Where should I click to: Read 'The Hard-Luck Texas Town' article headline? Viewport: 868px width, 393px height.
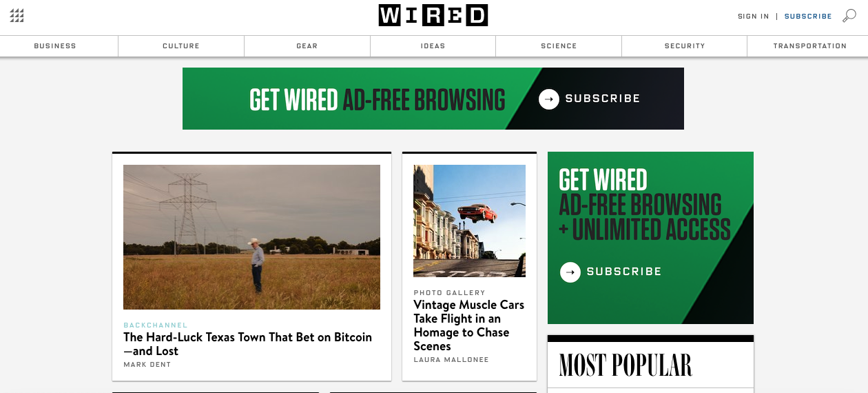click(247, 344)
